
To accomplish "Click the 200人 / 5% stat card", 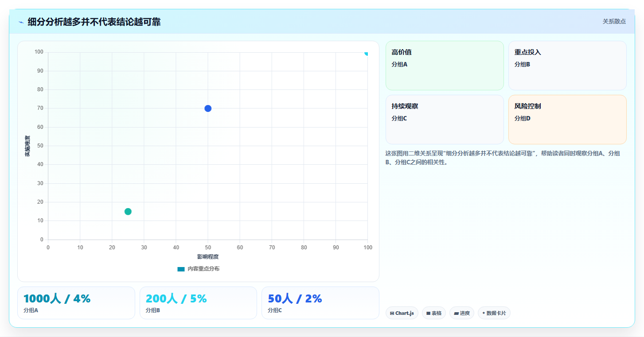I will point(198,303).
